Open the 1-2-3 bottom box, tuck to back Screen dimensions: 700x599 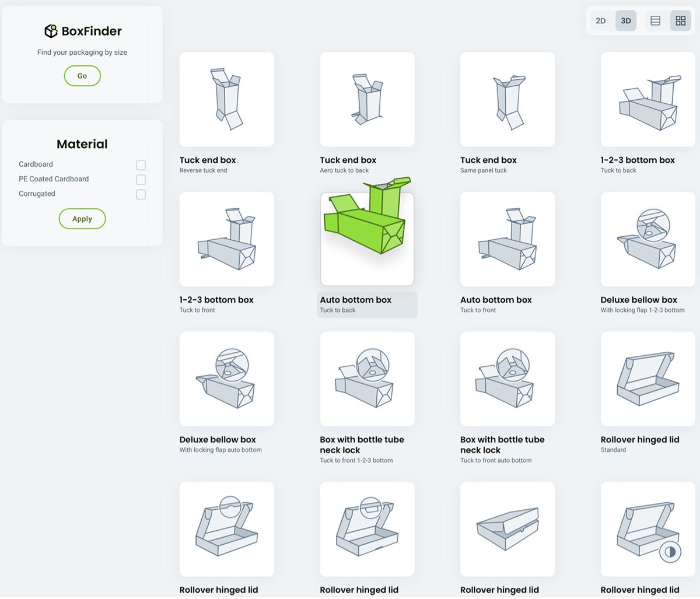click(x=647, y=99)
